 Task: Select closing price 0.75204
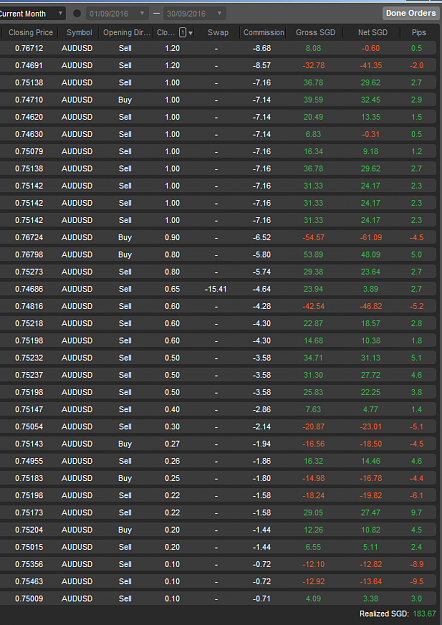pyautogui.click(x=29, y=530)
